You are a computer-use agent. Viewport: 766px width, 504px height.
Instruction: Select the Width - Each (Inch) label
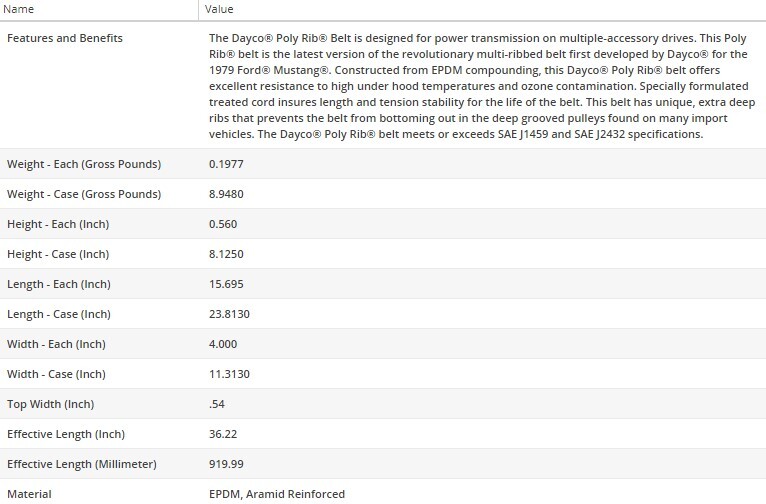[x=56, y=344]
